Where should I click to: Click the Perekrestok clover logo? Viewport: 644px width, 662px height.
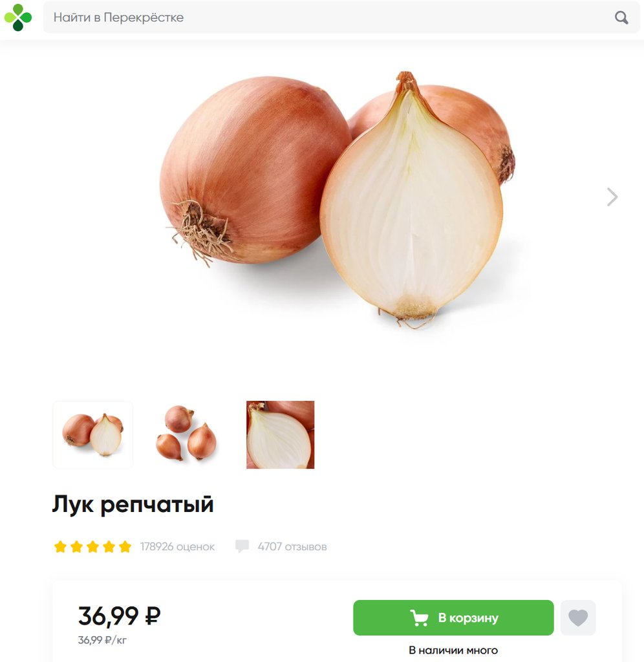click(17, 17)
